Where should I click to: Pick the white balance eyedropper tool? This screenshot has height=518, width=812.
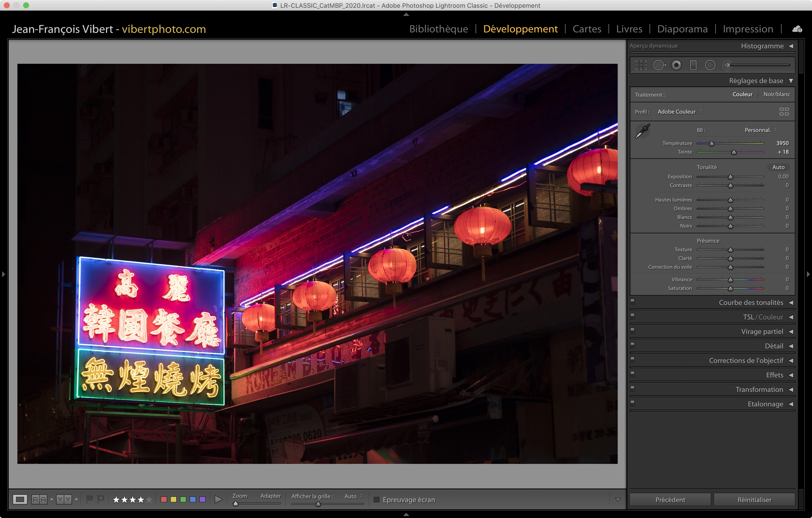[642, 131]
